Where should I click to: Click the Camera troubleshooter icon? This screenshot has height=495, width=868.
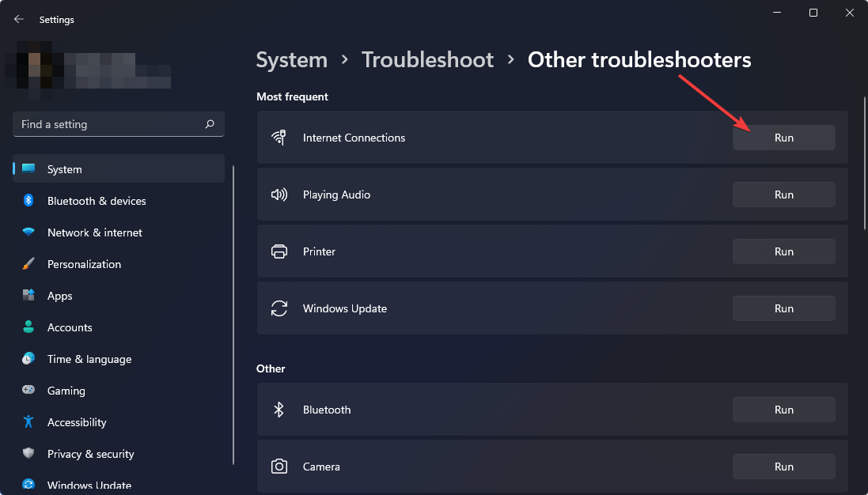(279, 466)
